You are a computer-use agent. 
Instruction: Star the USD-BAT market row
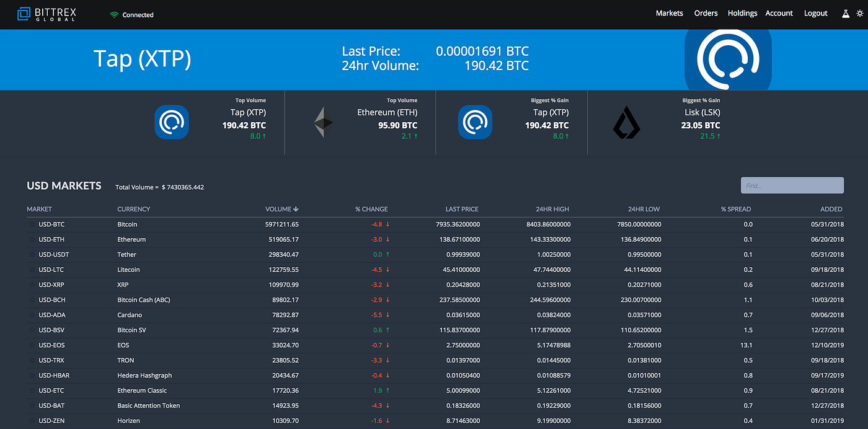click(x=32, y=405)
